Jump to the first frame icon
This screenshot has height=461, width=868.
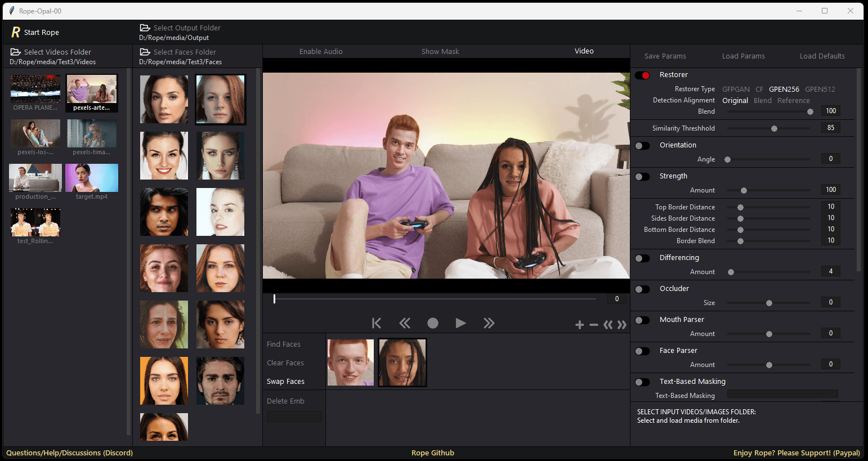coord(377,323)
